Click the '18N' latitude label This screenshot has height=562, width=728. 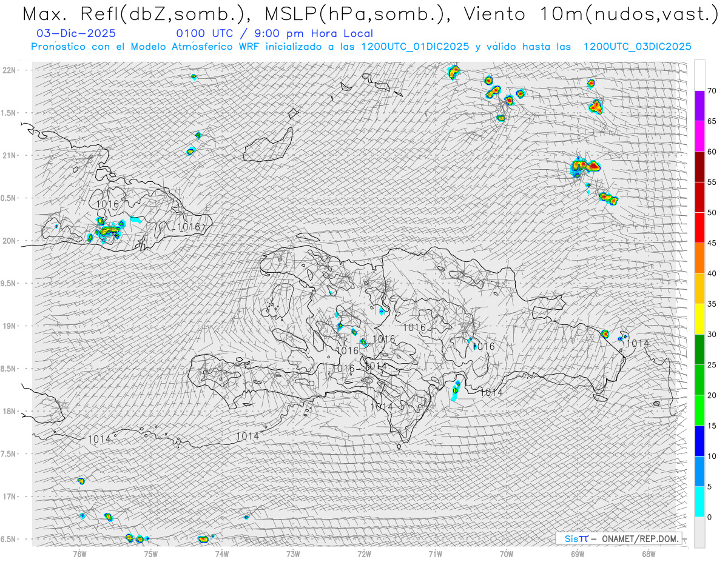tap(9, 411)
